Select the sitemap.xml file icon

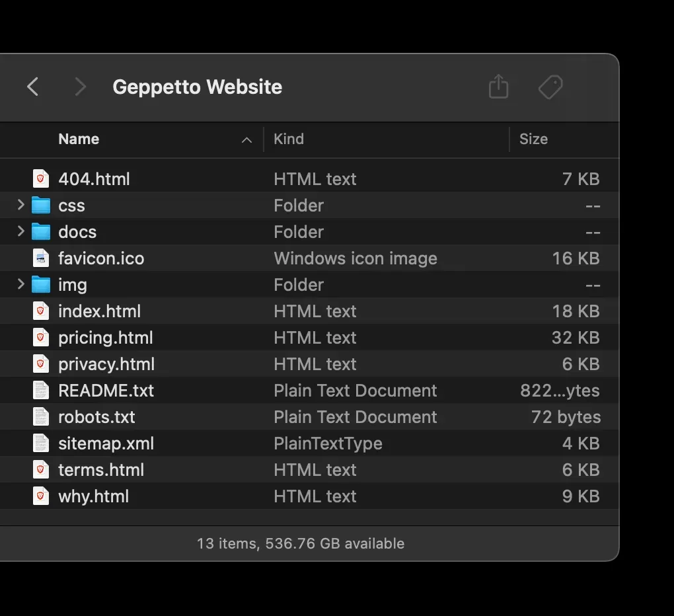[x=41, y=443]
